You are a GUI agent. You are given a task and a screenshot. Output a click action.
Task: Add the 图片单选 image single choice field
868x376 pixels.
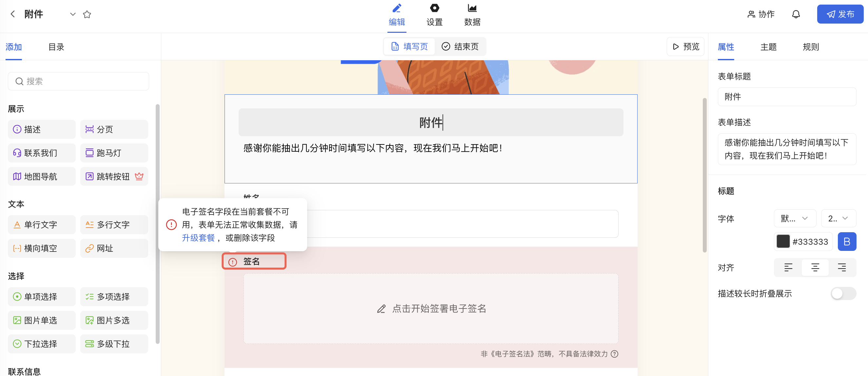[x=42, y=320]
